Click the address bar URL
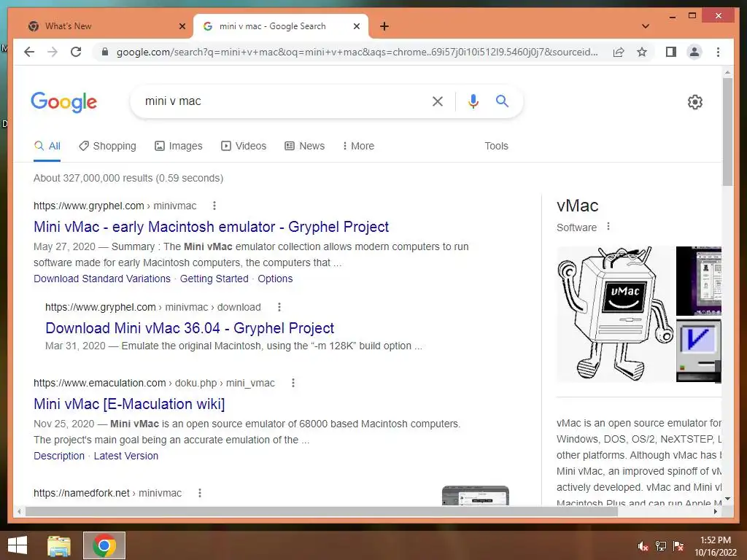The width and height of the screenshot is (747, 560). 357,52
